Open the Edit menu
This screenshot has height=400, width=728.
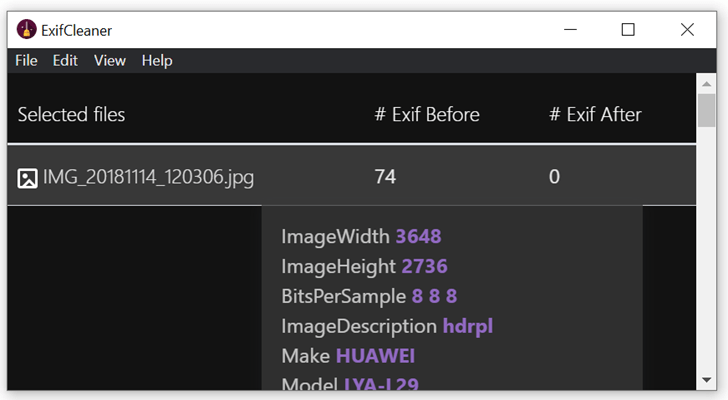[65, 61]
